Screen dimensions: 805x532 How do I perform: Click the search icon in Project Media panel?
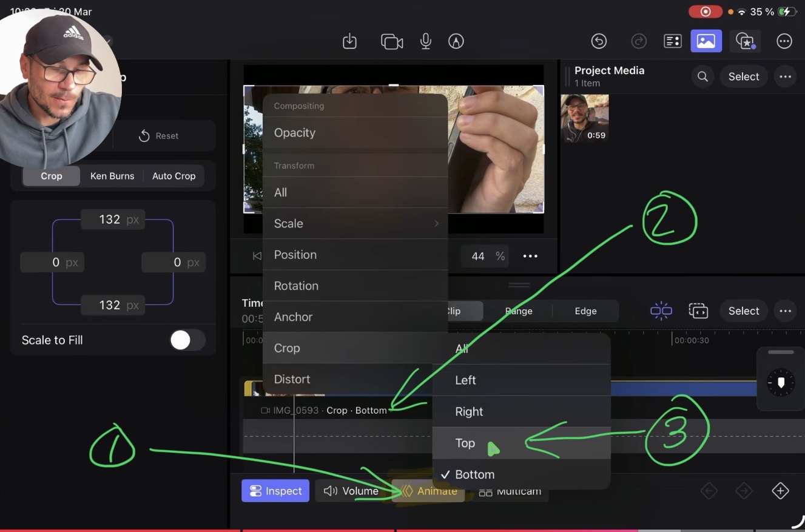[702, 76]
